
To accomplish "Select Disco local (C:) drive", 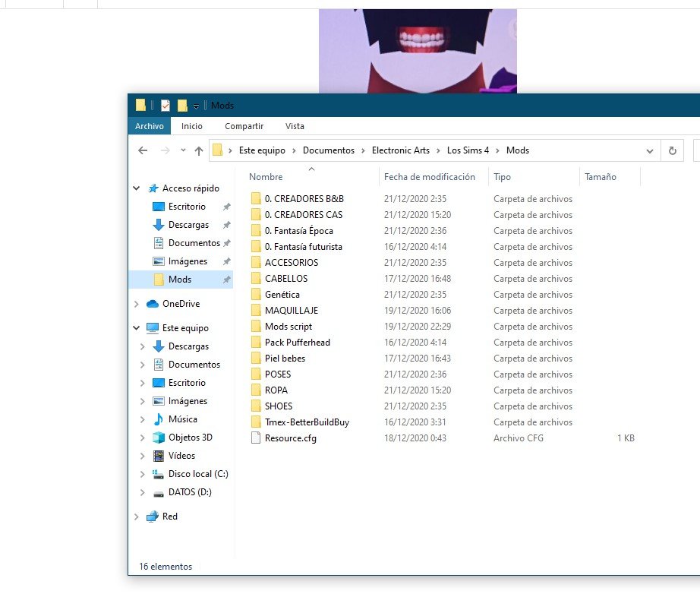I will pos(197,474).
